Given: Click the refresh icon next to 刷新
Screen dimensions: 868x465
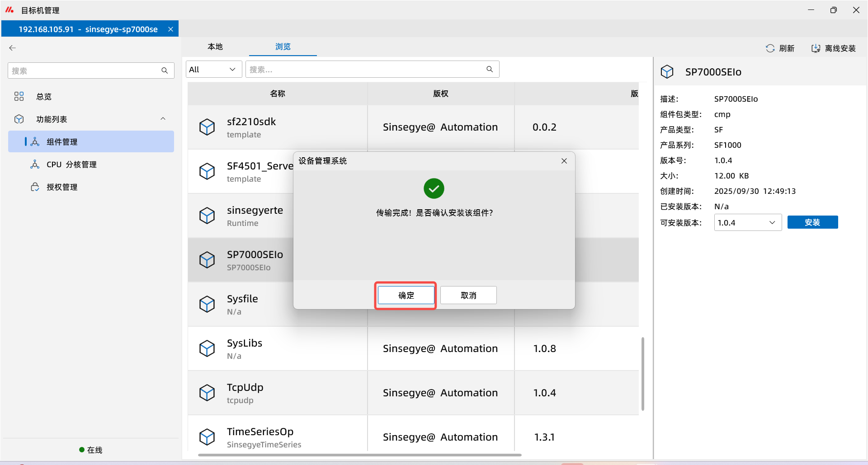Looking at the screenshot, I should pos(770,48).
